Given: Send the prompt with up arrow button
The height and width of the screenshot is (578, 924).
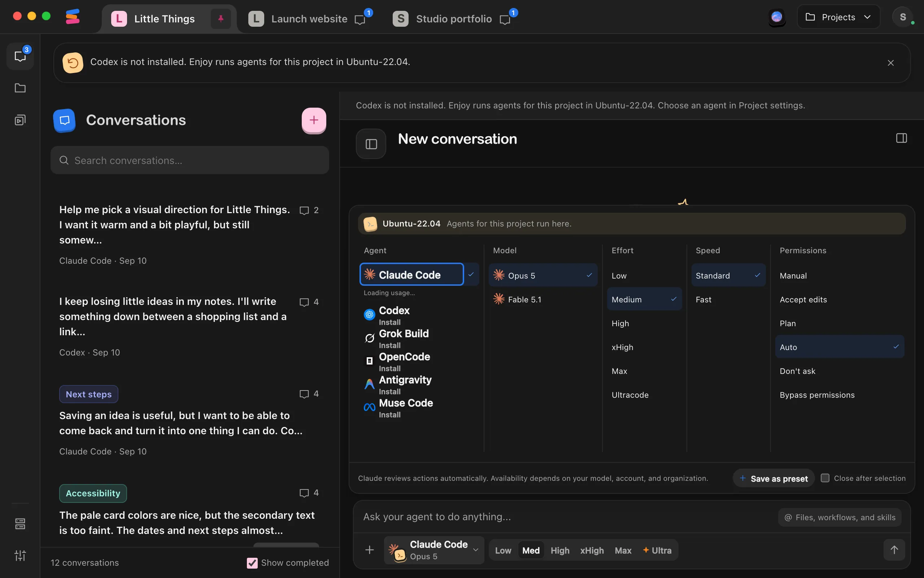Looking at the screenshot, I should 894,550.
